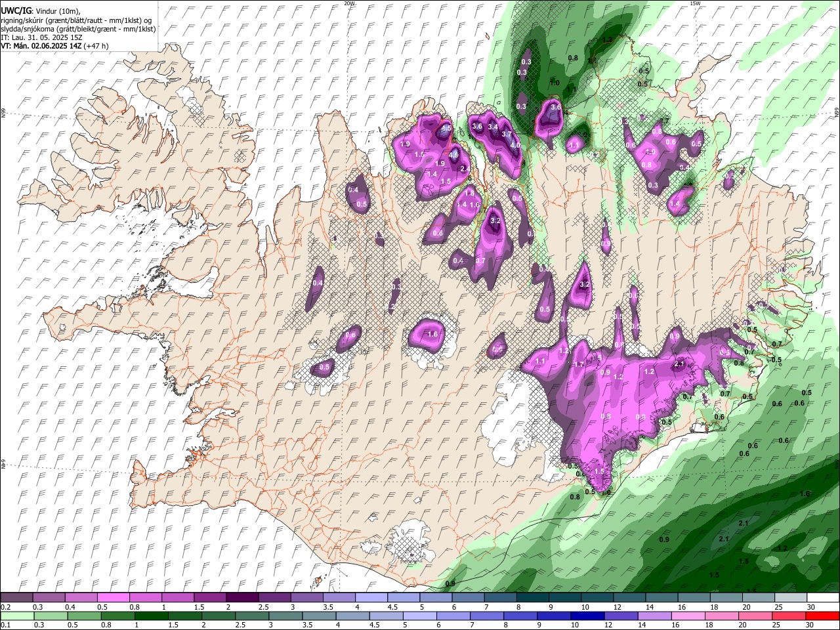Screen dimensions: 840x630
Task: Click the palest green rain swatch labeled 0.1
Action: (17, 616)
